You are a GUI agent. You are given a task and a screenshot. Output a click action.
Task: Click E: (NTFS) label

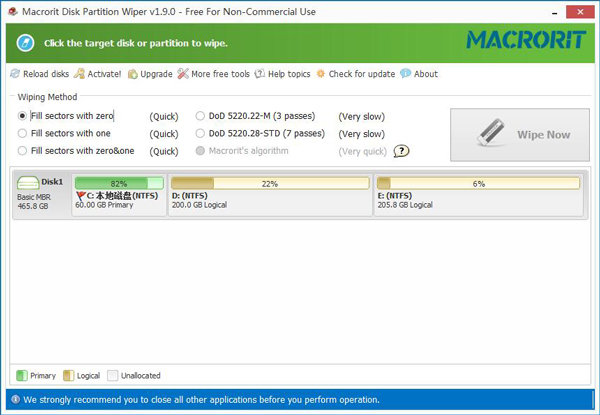(395, 196)
